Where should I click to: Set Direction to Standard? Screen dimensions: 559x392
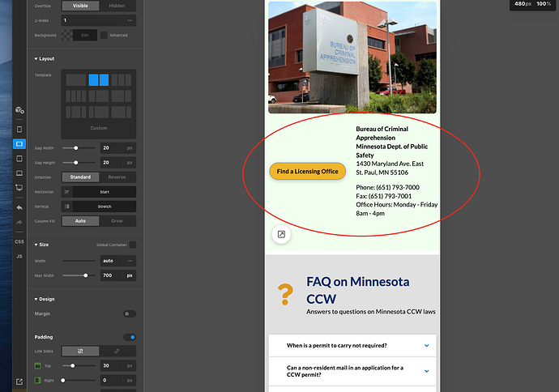(80, 177)
